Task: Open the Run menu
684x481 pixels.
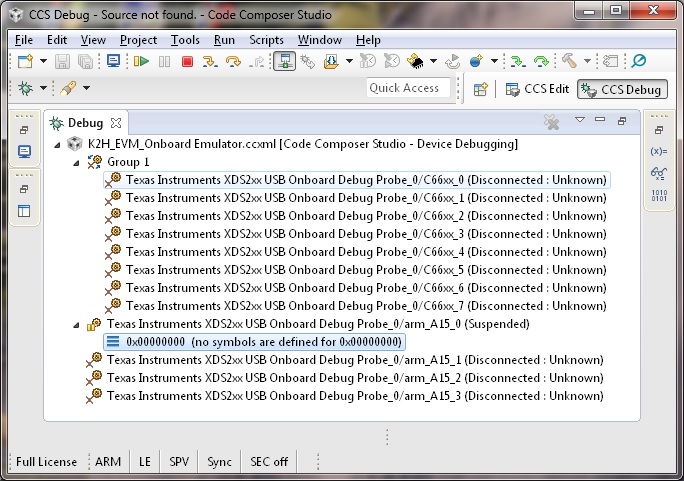Action: [225, 40]
